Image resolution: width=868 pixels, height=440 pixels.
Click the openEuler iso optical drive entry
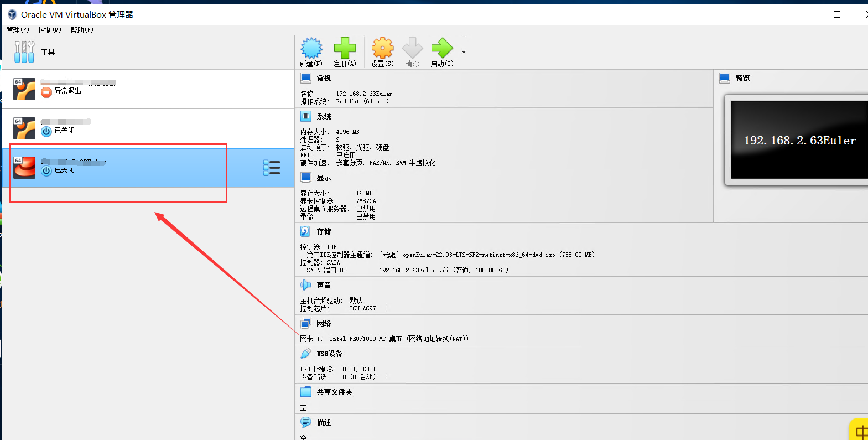pos(487,255)
